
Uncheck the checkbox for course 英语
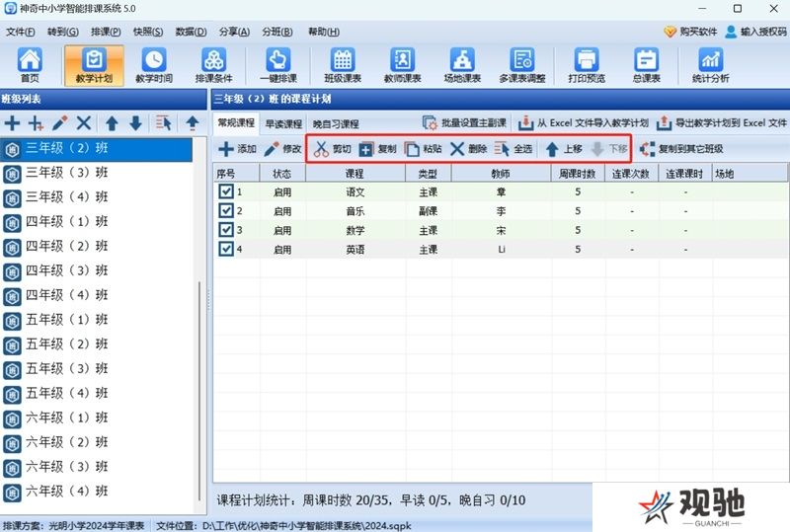point(226,249)
